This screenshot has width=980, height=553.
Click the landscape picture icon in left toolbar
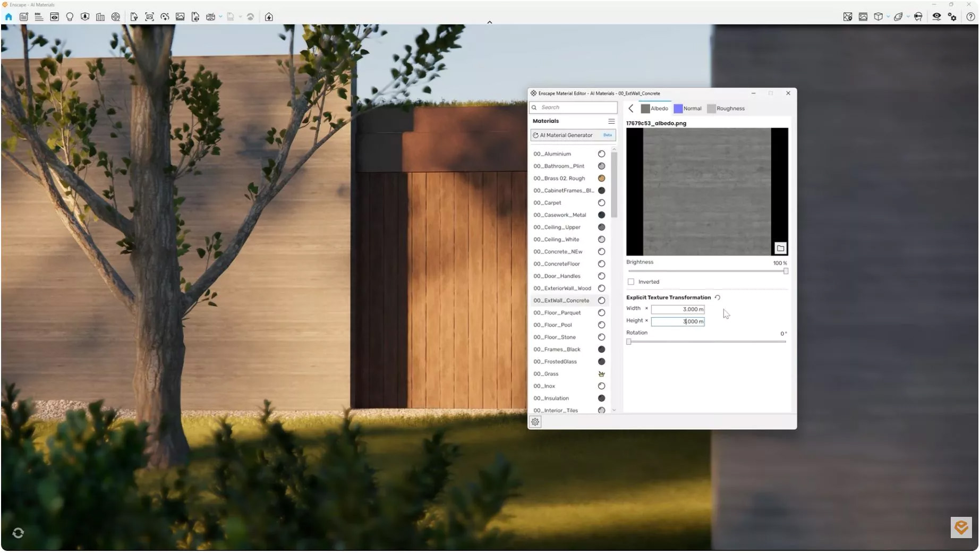pos(181,17)
